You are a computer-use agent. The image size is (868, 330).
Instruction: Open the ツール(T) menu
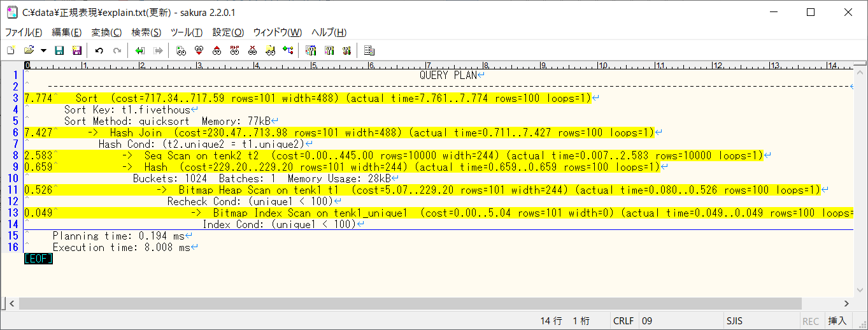(x=187, y=32)
